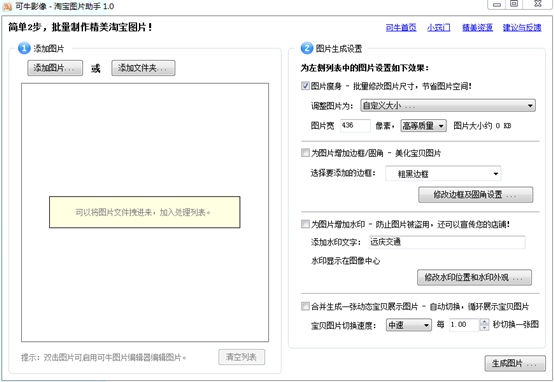Click the step 2 图片生成设置 number badge
Image resolution: width=554 pixels, height=382 pixels.
[307, 48]
